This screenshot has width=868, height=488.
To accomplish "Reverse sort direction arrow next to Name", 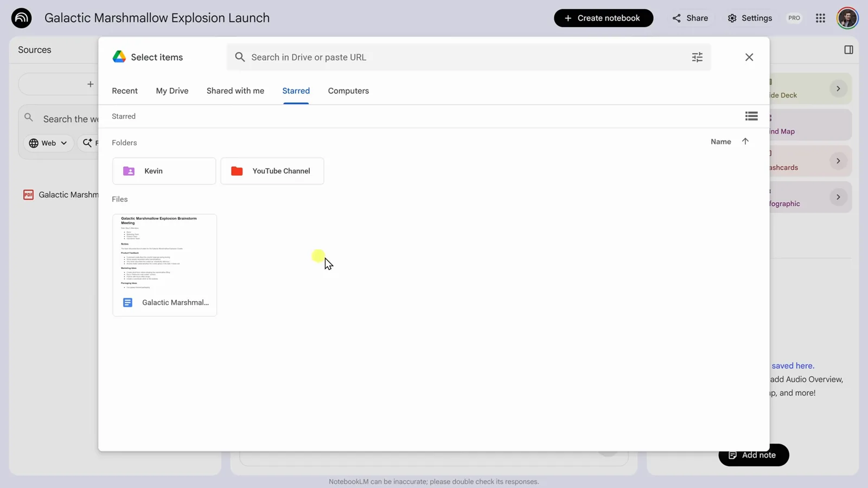I will pyautogui.click(x=745, y=142).
